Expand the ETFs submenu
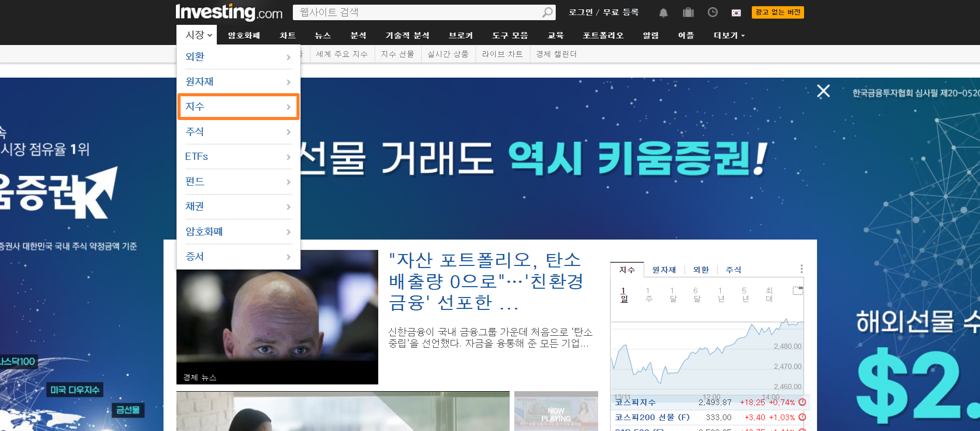Image resolution: width=980 pixels, height=431 pixels. 239,156
